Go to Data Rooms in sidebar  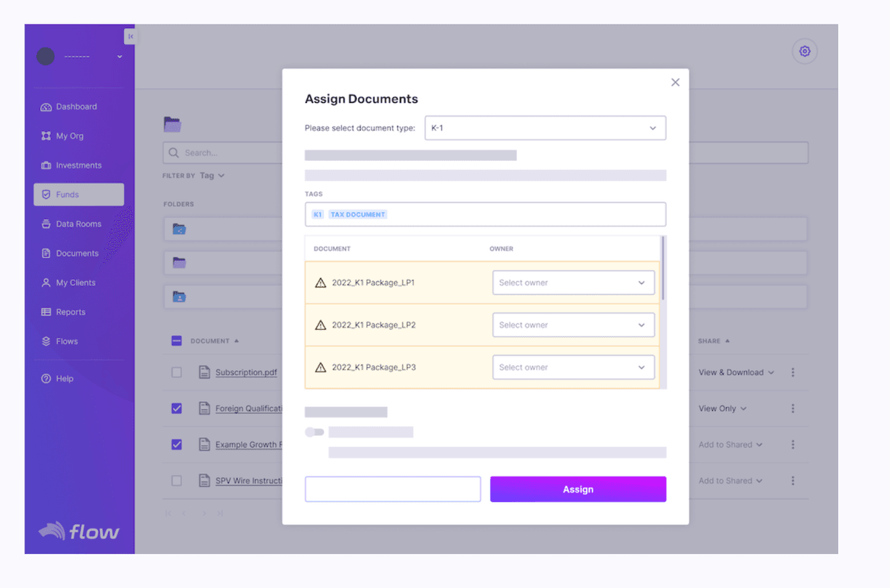(x=79, y=224)
